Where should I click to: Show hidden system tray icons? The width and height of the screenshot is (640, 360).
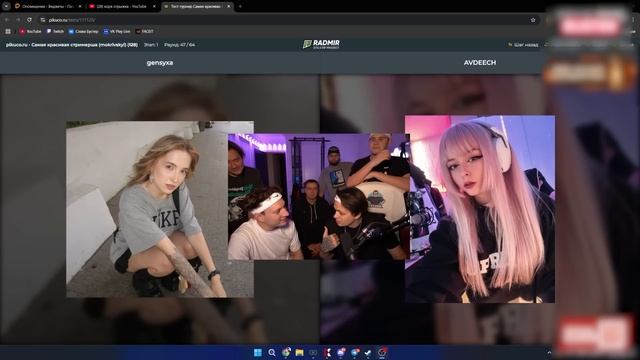click(549, 353)
